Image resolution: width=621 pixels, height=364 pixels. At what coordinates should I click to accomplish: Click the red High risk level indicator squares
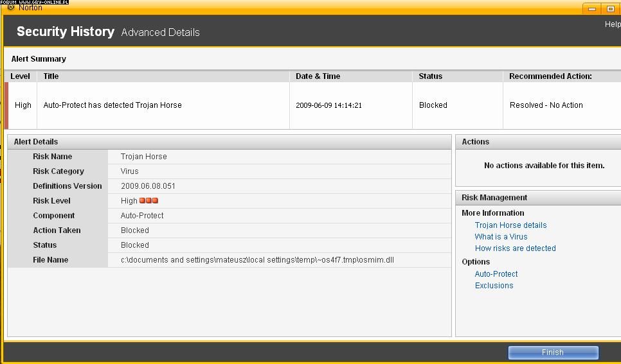click(x=148, y=201)
